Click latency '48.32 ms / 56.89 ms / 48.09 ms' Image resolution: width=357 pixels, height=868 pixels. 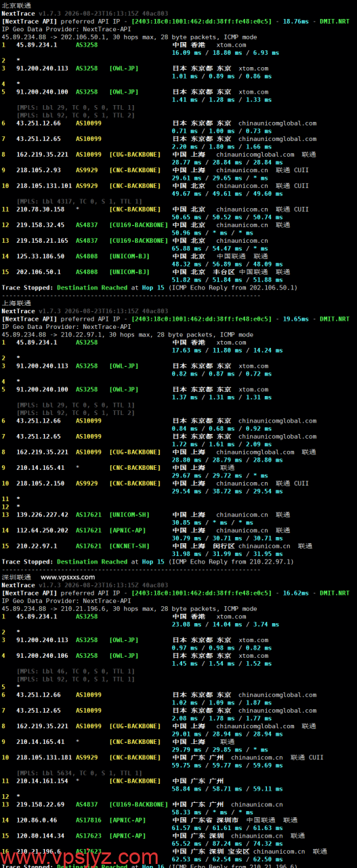pyautogui.click(x=228, y=264)
